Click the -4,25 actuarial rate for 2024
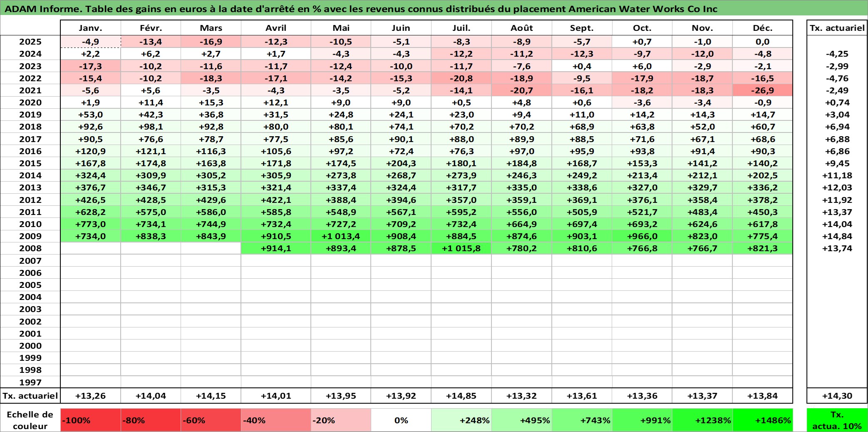Image resolution: width=868 pixels, height=432 pixels. click(x=837, y=54)
